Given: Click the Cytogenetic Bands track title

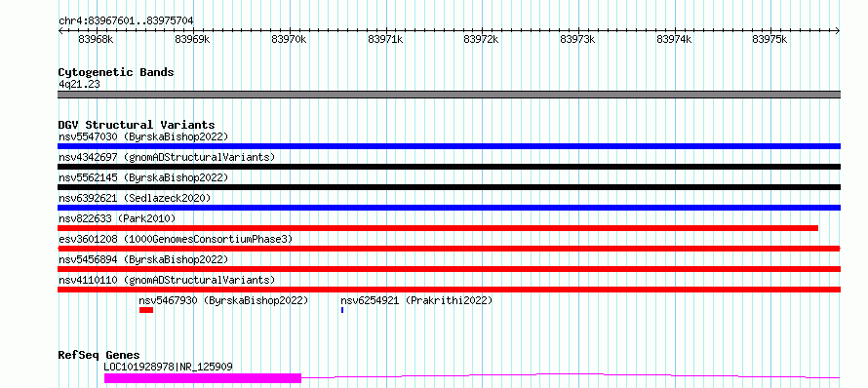Looking at the screenshot, I should [116, 72].
